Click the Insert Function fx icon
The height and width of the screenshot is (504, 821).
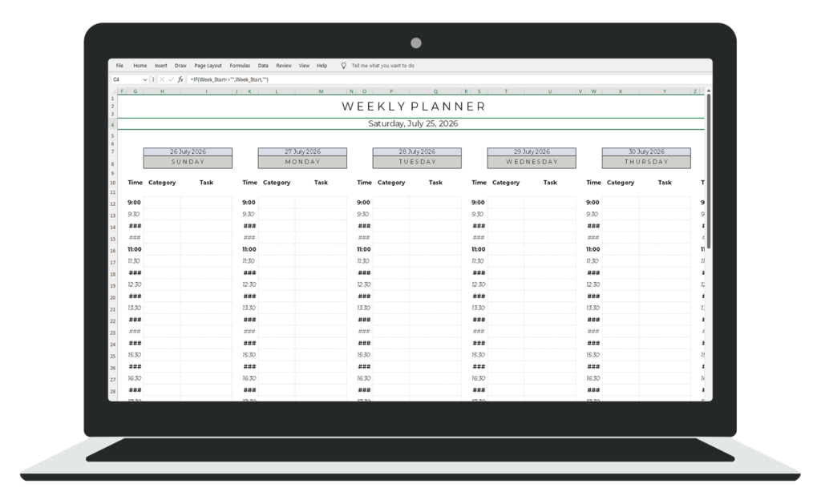coord(180,79)
